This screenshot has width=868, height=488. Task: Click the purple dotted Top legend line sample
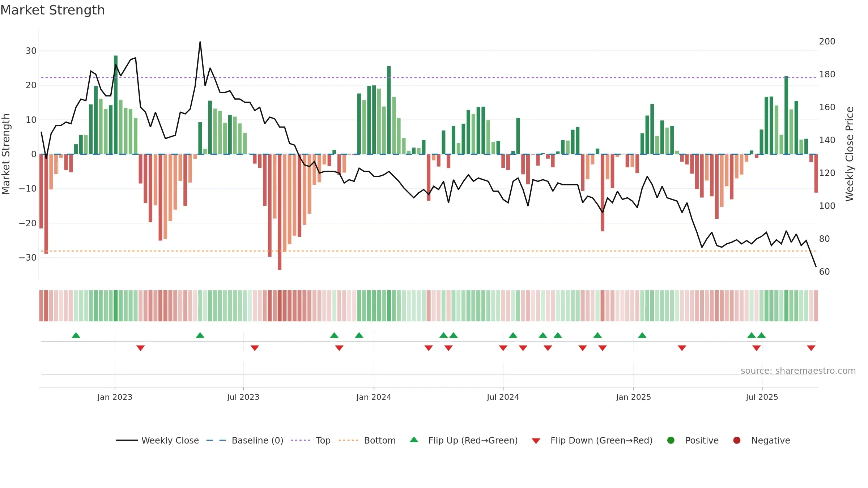tap(301, 440)
